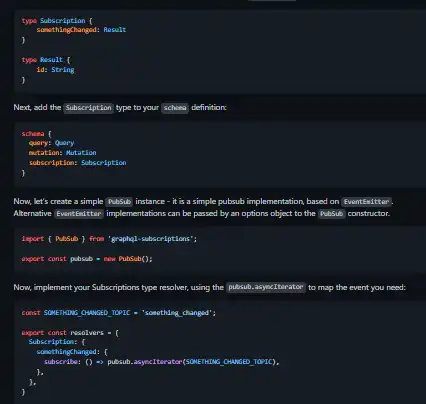This screenshot has width=426, height=404.
Task: Click the 'schema {' code line
Action: click(x=37, y=134)
